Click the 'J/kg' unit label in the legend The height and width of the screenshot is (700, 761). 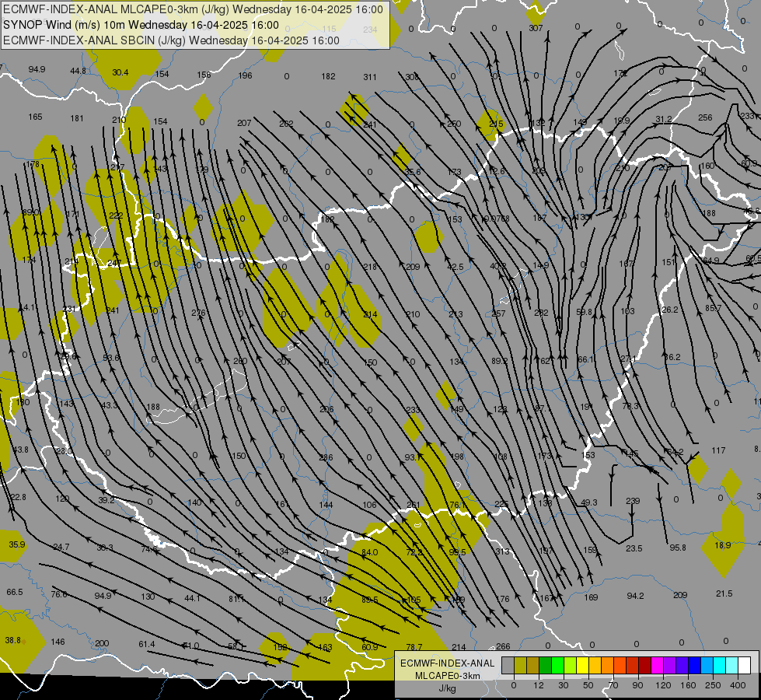point(448,688)
